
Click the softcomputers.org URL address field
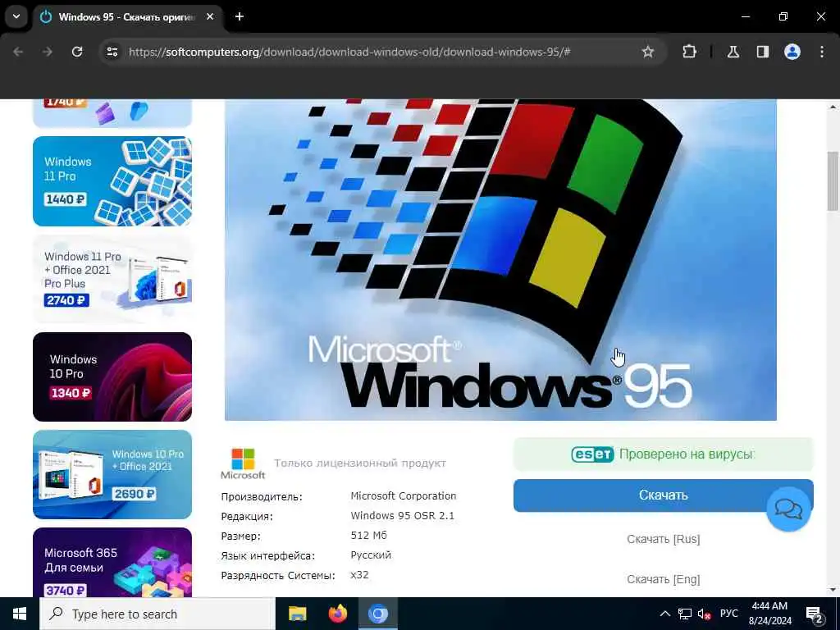[x=349, y=52]
